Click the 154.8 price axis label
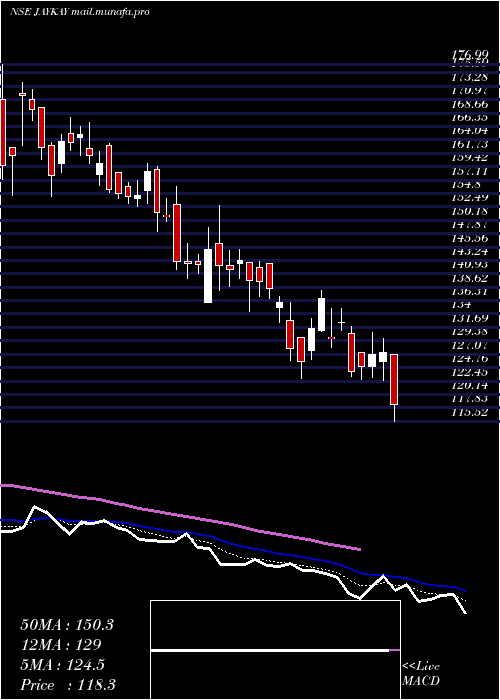 click(466, 184)
